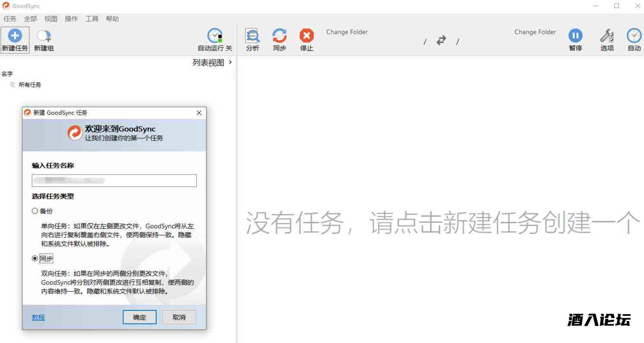
Task: Click the 确定 button in dialog
Action: [x=139, y=317]
